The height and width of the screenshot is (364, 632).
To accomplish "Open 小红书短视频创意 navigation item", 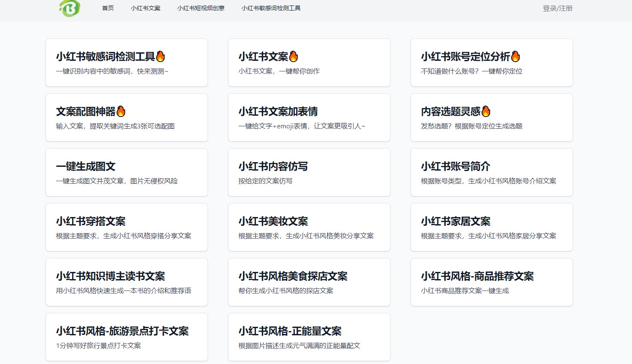I will pos(201,8).
